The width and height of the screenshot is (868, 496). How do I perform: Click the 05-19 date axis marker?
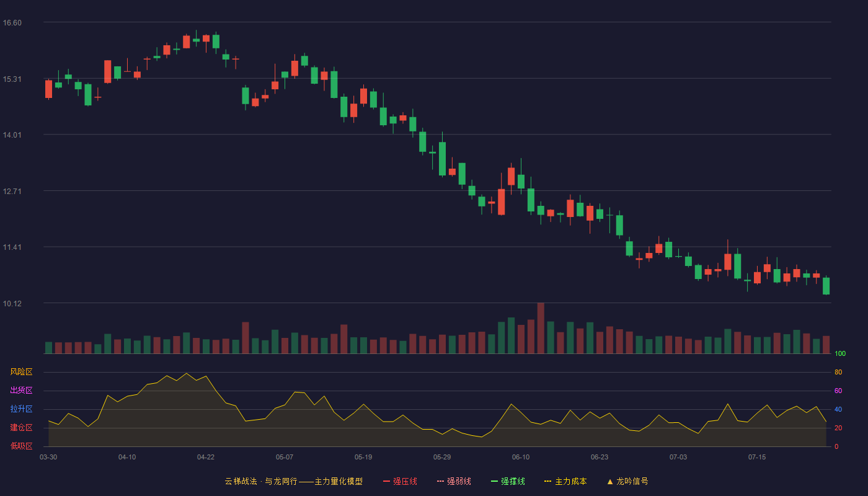pos(363,457)
